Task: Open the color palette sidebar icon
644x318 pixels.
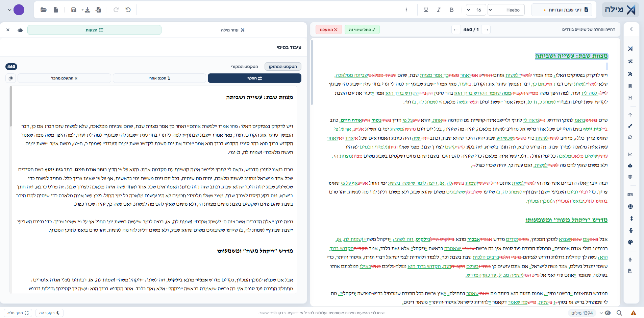Action: click(x=630, y=242)
